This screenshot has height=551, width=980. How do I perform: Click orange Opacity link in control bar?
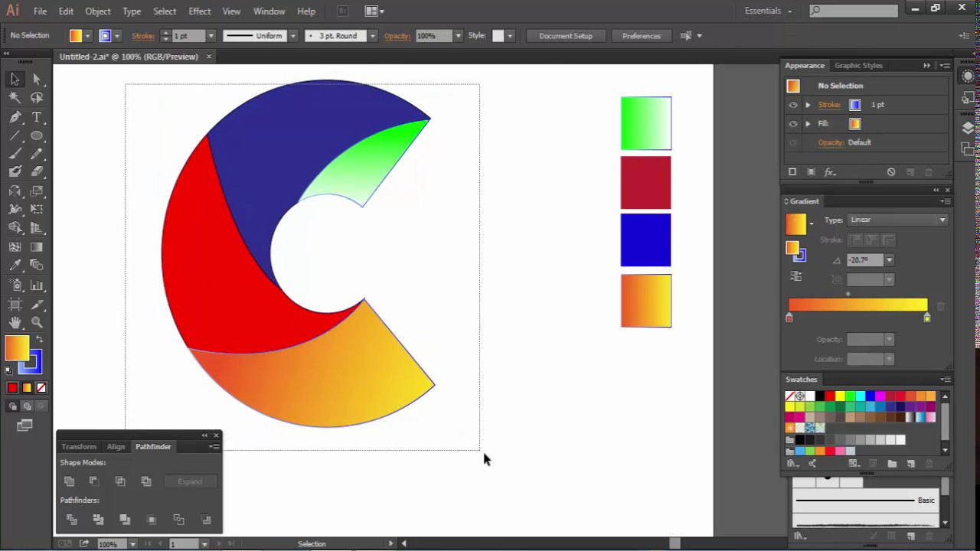(397, 36)
